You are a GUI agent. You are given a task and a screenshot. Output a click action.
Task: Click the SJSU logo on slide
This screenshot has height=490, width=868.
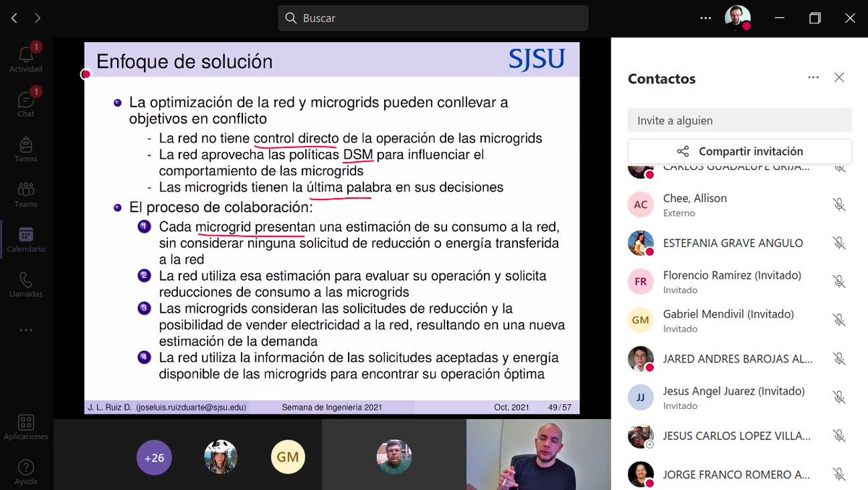point(536,59)
